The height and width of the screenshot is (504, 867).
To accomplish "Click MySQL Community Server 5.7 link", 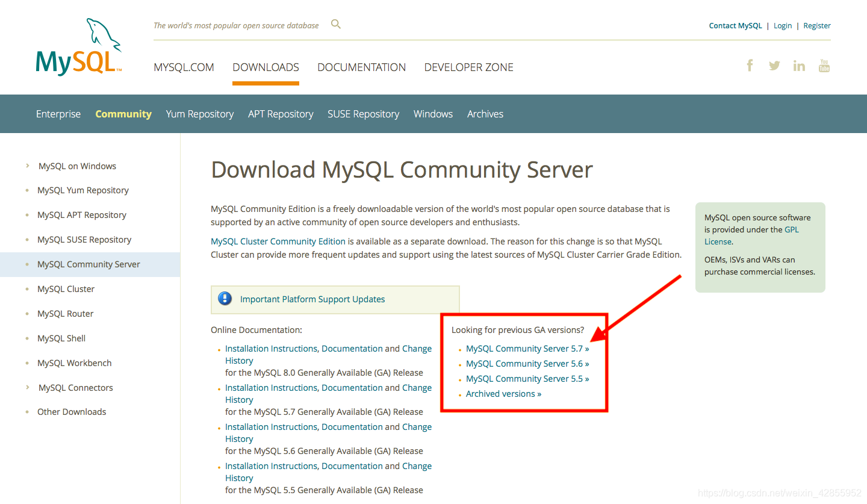I will [527, 349].
